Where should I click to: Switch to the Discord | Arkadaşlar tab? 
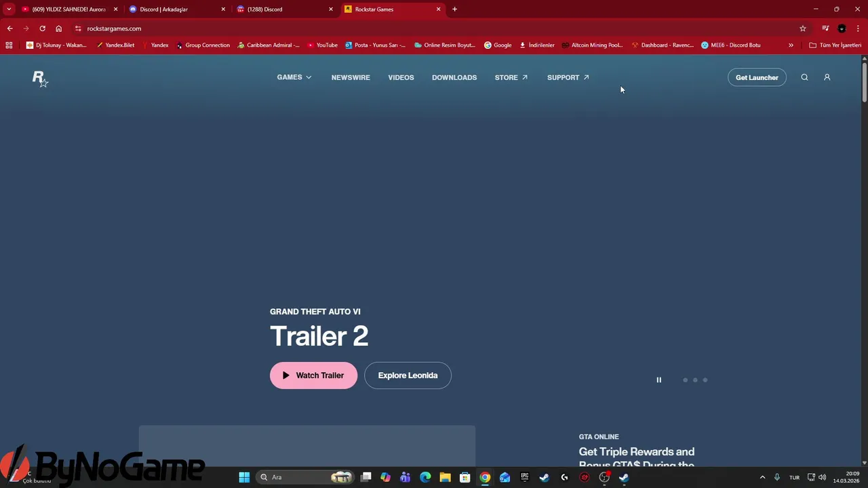(x=178, y=9)
